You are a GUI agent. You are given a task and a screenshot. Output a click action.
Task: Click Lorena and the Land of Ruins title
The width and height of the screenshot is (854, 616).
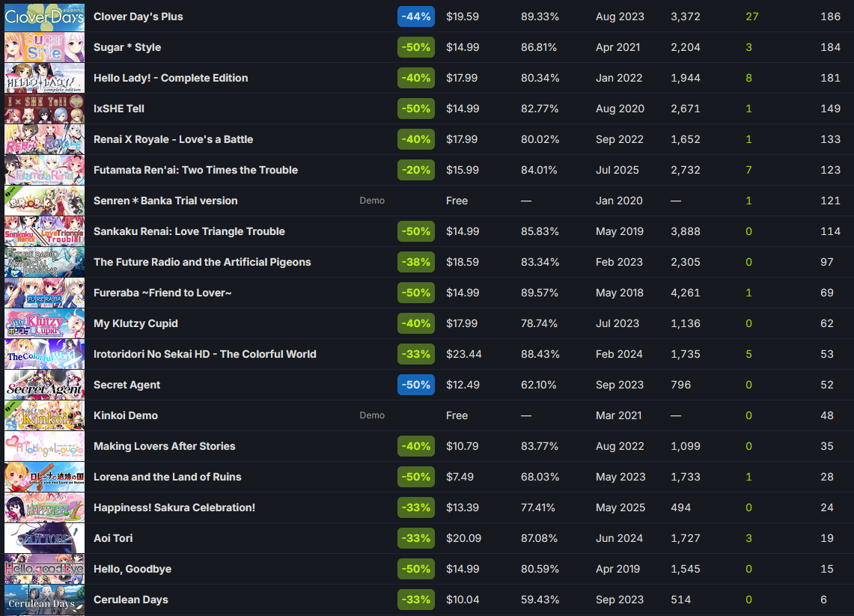pyautogui.click(x=167, y=477)
